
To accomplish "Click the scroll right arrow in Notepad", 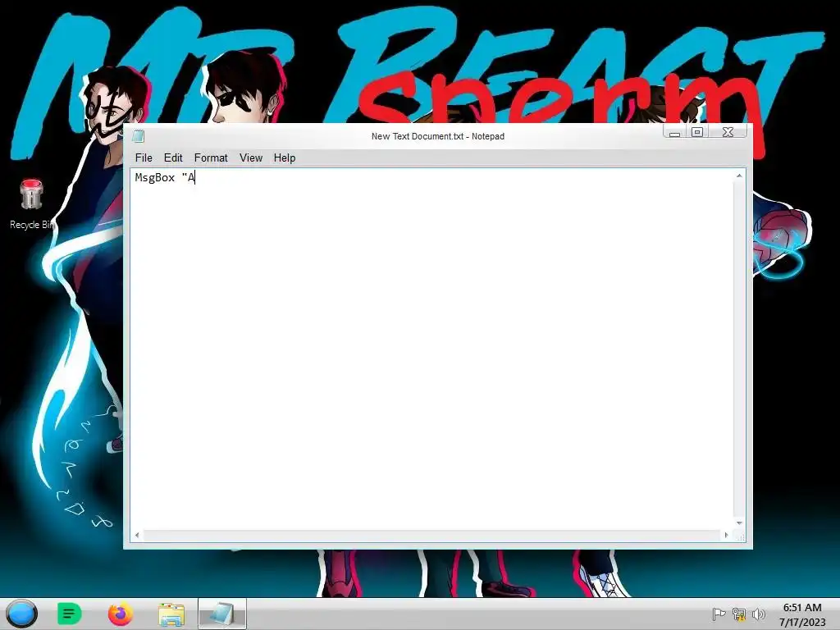I will [727, 535].
